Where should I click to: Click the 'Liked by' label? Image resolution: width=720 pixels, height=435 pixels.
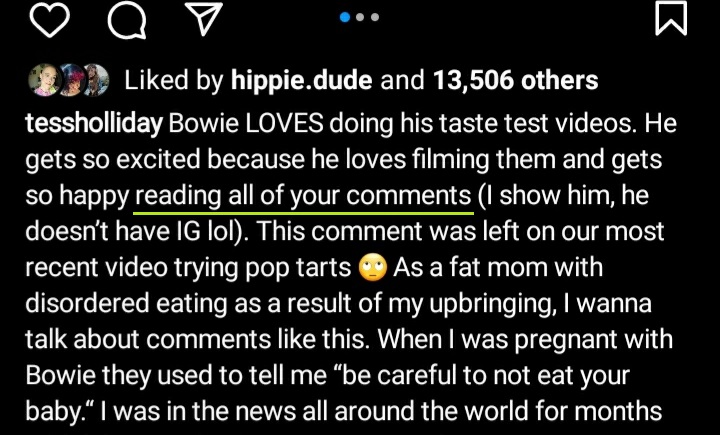tap(174, 81)
